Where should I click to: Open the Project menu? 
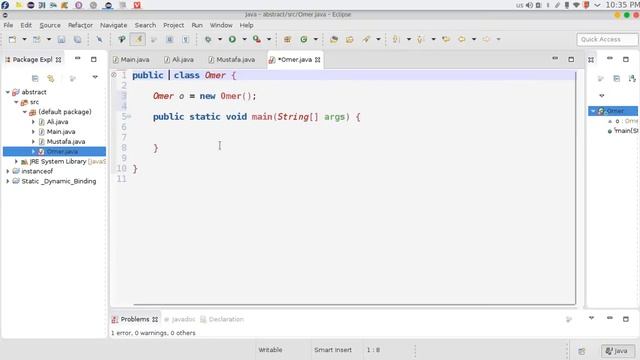point(173,25)
